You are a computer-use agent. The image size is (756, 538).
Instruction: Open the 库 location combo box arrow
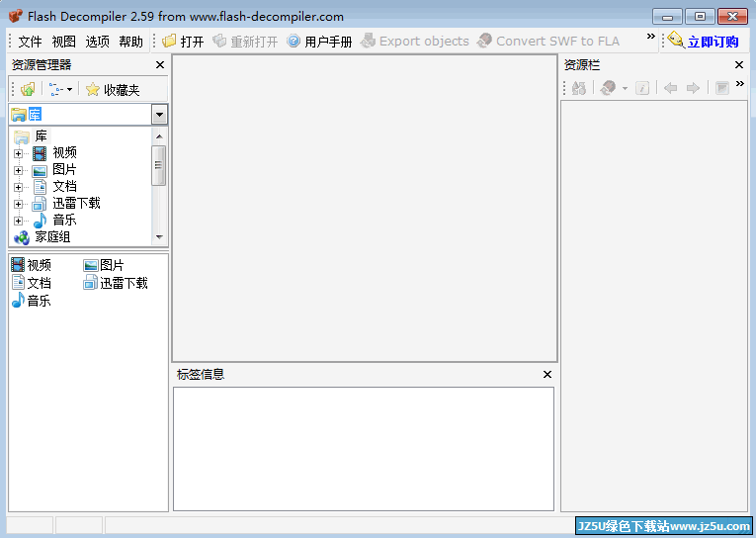(159, 115)
